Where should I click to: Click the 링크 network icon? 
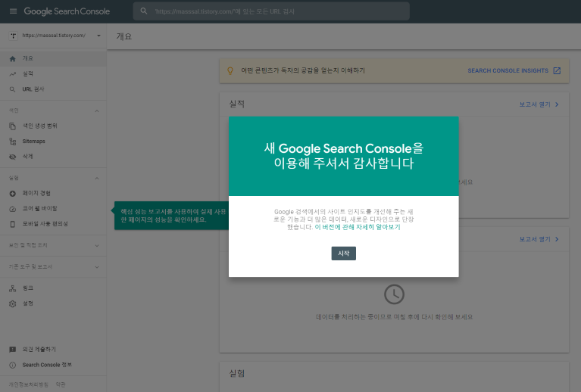(x=13, y=288)
